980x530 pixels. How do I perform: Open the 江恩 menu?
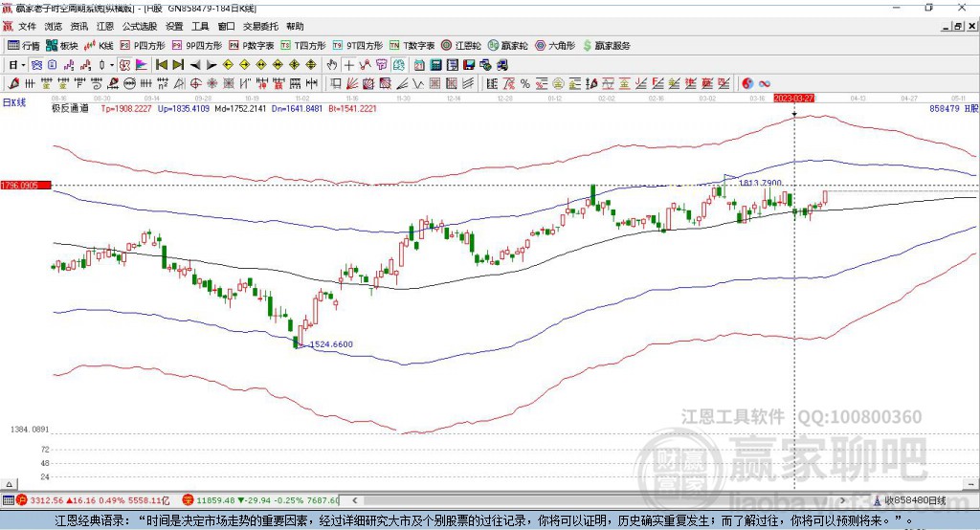click(105, 26)
